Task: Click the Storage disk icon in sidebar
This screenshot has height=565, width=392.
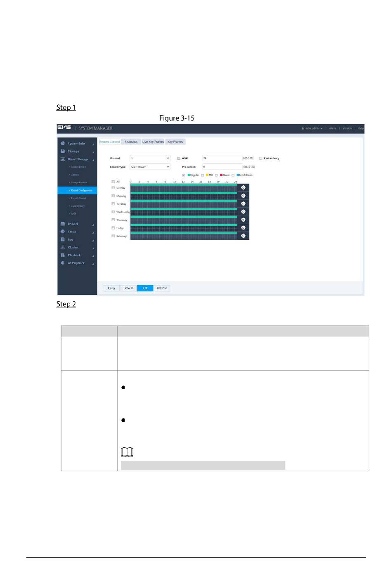Action: pyautogui.click(x=63, y=151)
